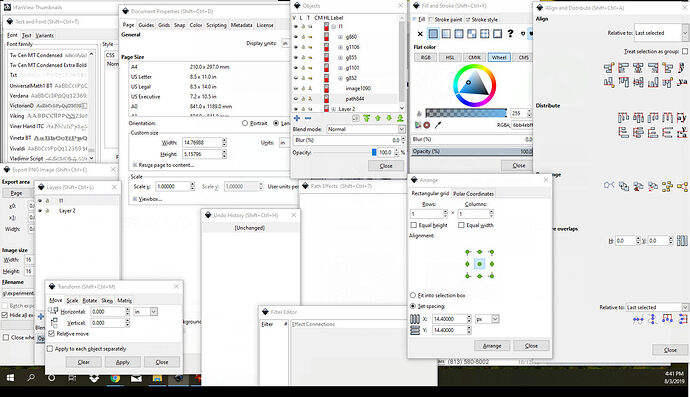Select HSL color mode button

pos(450,58)
